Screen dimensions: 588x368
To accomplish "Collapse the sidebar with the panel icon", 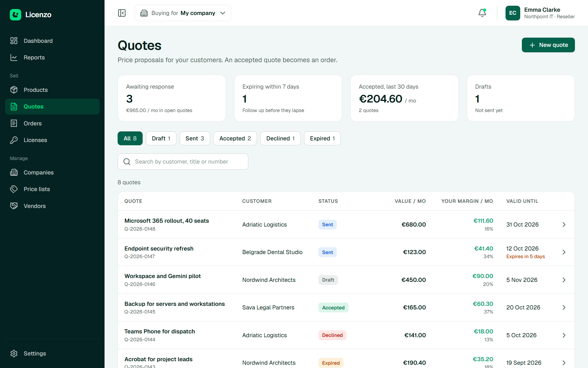I will (x=122, y=13).
